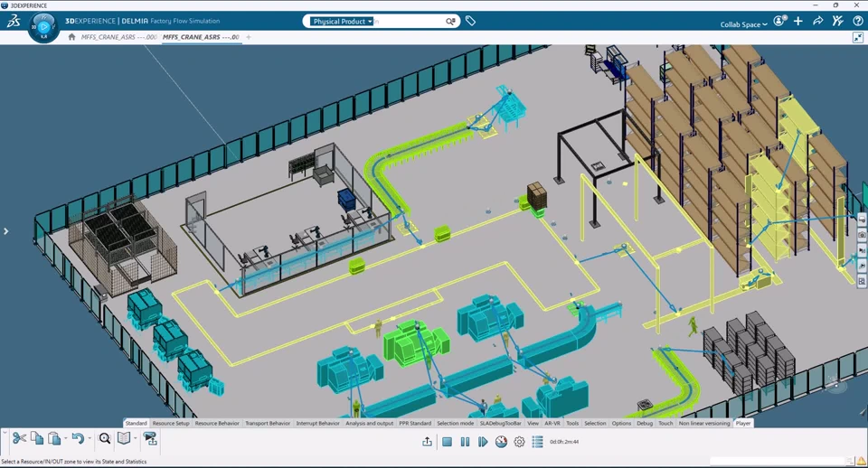Open the Collab Space dropdown
The image size is (868, 468).
coord(743,24)
